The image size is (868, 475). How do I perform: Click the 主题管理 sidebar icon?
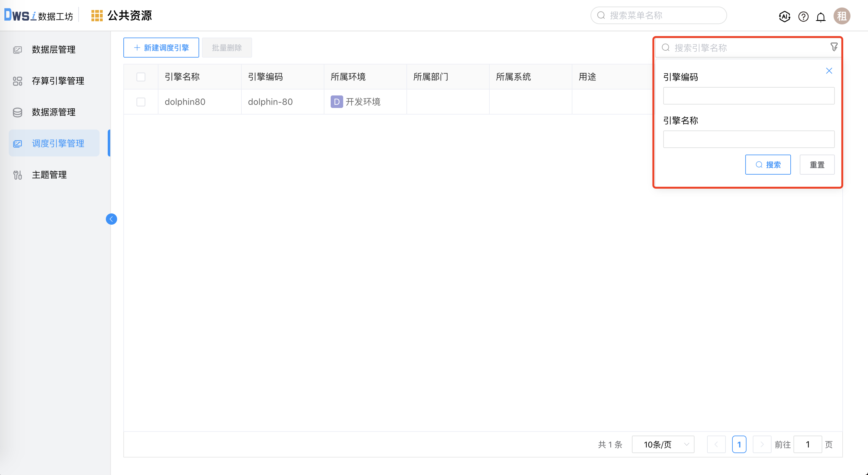(18, 175)
